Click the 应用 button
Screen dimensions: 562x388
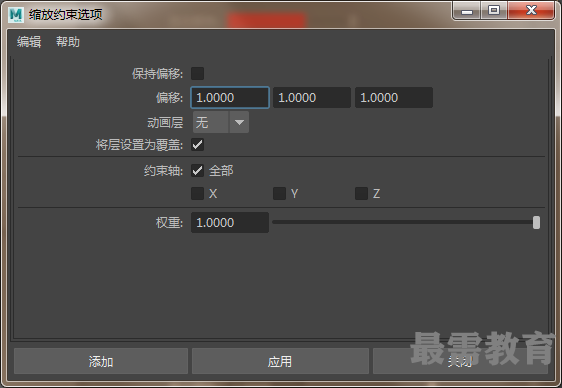click(280, 361)
